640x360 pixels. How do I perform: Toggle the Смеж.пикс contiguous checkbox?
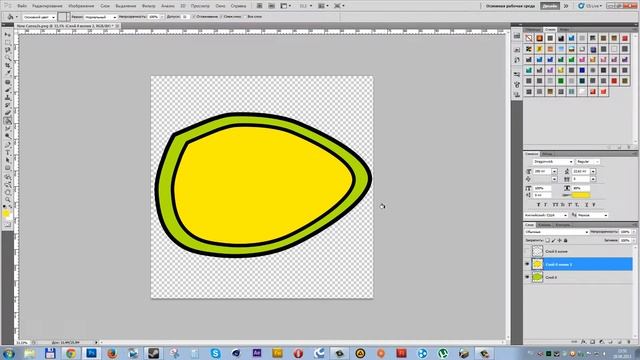click(222, 17)
